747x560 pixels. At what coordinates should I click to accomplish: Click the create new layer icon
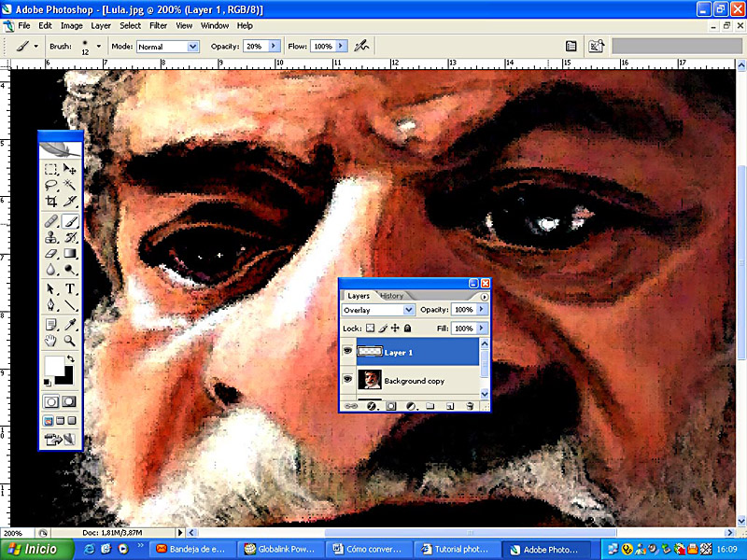(449, 406)
